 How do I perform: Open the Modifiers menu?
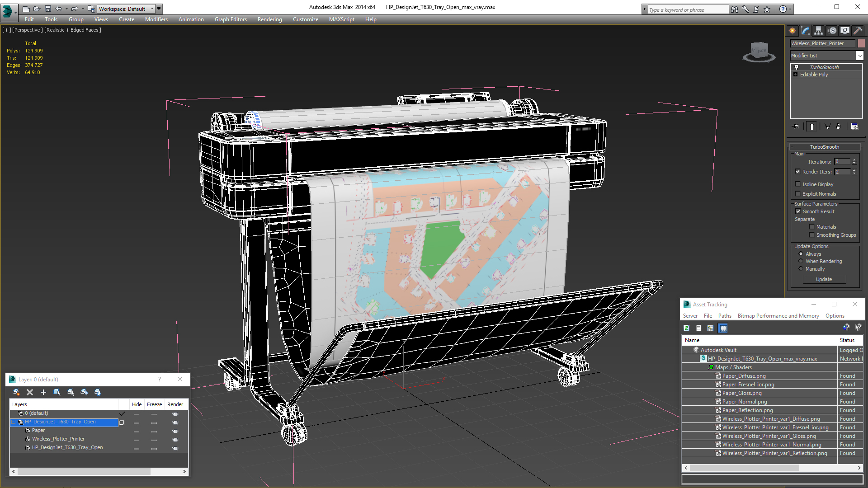156,19
